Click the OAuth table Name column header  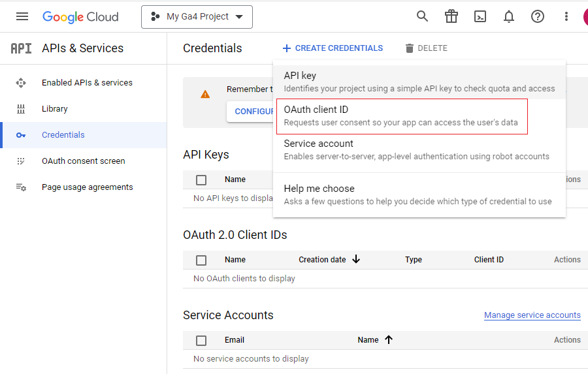(235, 260)
